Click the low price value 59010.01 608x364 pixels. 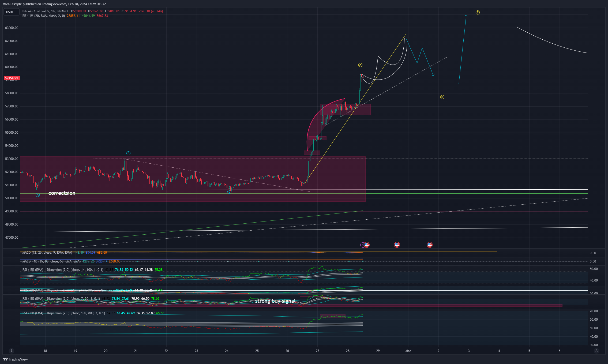(113, 11)
